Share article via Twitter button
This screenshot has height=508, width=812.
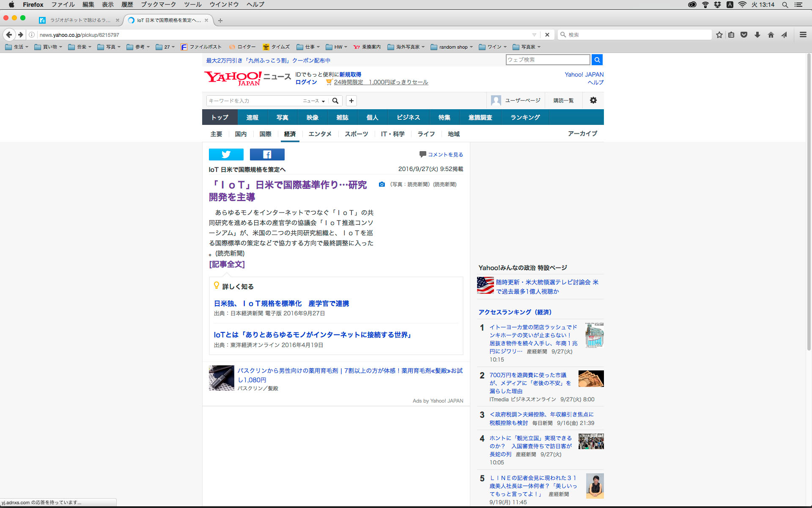tap(226, 155)
